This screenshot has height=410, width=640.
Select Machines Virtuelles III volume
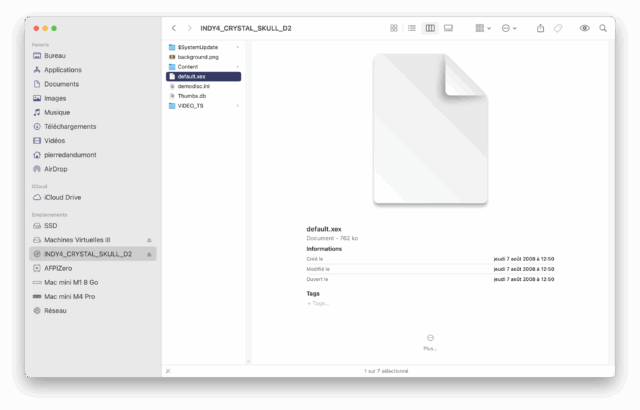coord(93,240)
